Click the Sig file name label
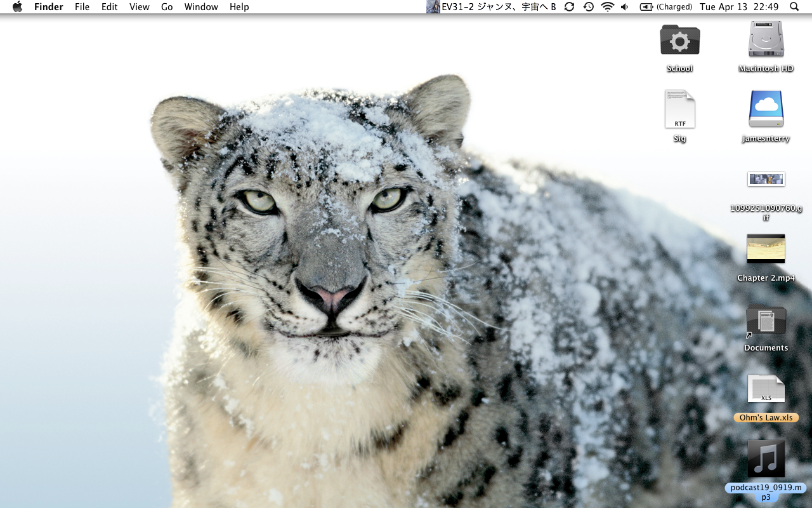 (x=680, y=138)
